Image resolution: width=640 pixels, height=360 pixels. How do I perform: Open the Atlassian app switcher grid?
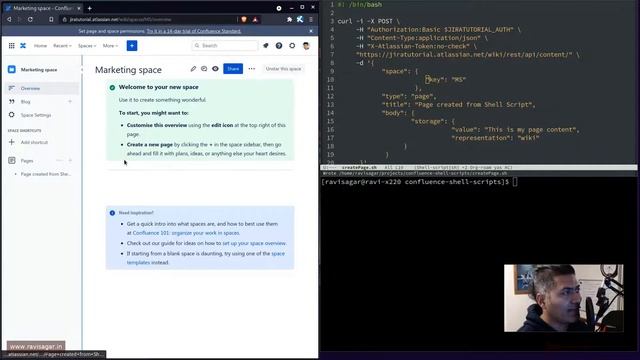[x=11, y=46]
